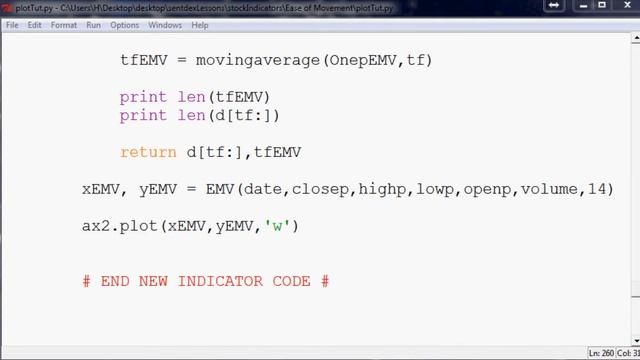Click the title bar file path text
640x360 pixels.
[204, 8]
